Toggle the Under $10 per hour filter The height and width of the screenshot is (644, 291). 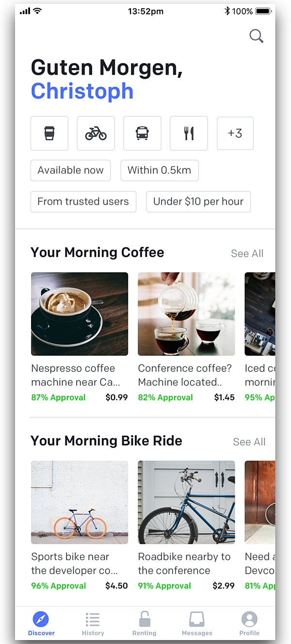click(x=198, y=201)
